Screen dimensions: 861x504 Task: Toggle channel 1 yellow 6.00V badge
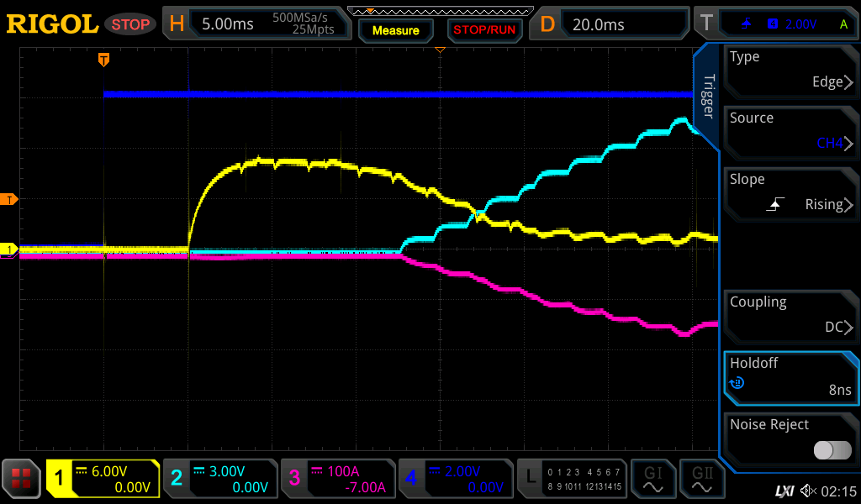click(103, 480)
